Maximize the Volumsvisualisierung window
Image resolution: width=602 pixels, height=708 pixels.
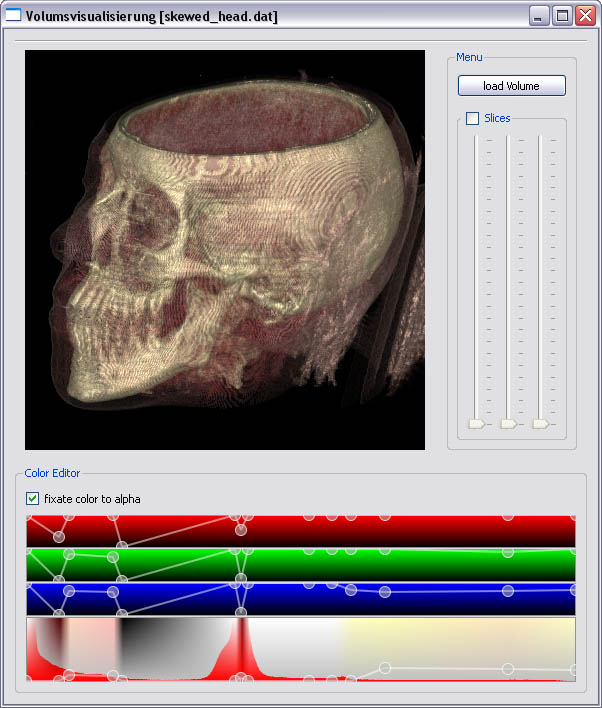(562, 16)
